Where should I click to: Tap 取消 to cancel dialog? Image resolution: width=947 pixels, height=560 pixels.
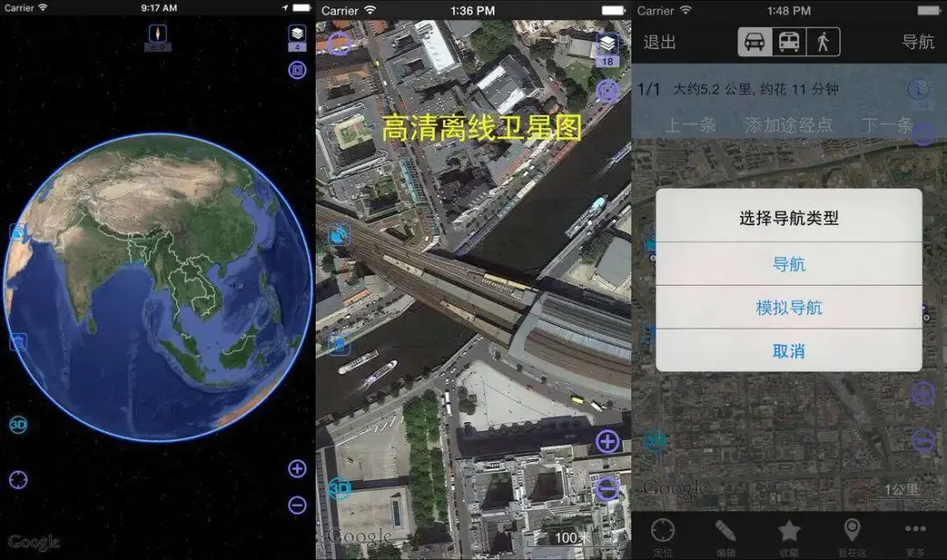[789, 351]
